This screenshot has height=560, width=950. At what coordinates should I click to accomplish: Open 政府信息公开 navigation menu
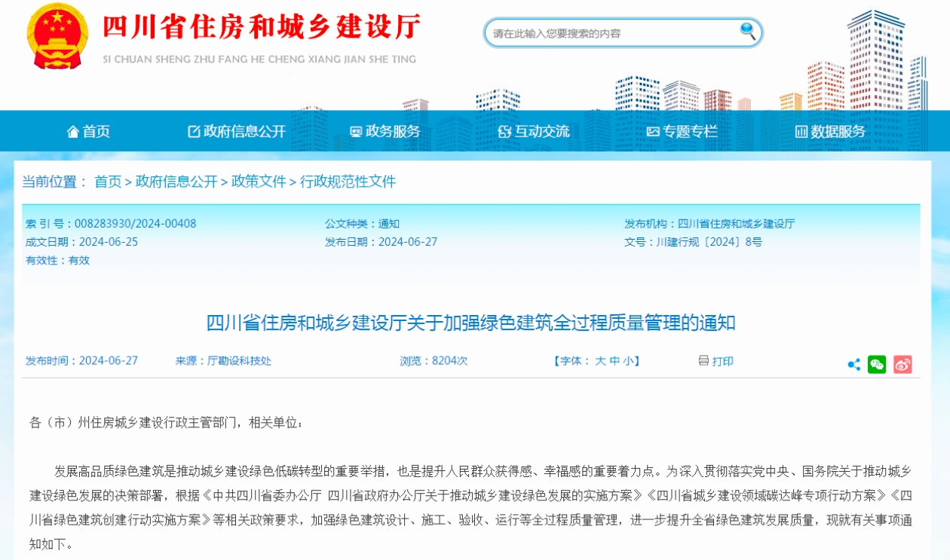coord(237,132)
